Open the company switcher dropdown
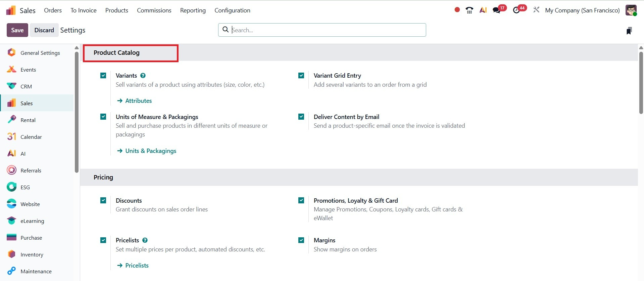Screen dimensions: 644x281 point(582,10)
